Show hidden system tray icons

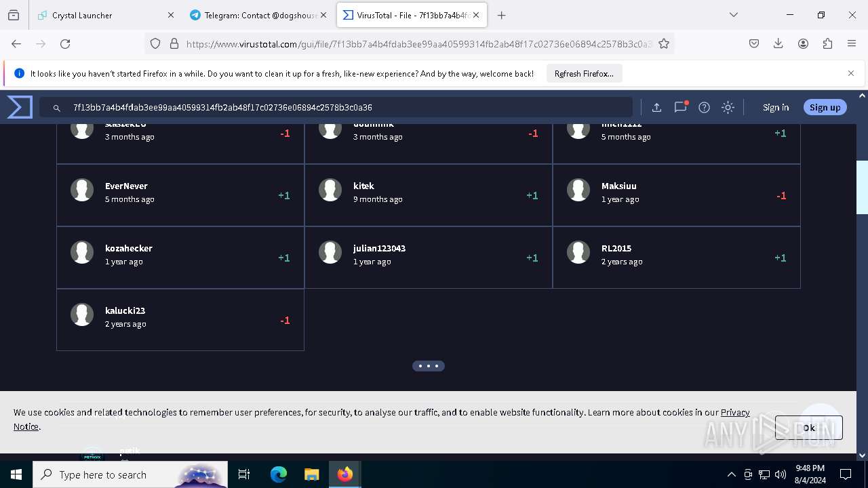pos(731,474)
